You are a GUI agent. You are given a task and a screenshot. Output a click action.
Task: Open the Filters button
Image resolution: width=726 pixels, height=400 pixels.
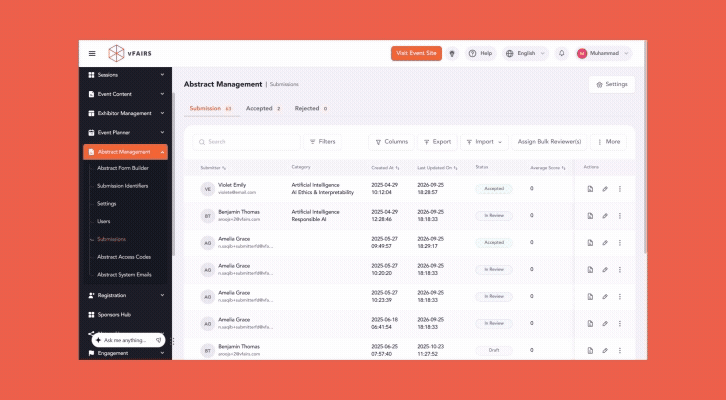click(323, 142)
